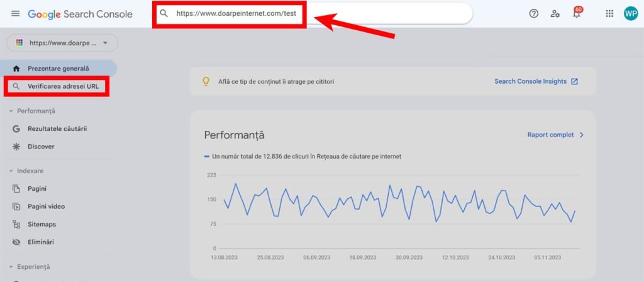The height and width of the screenshot is (282, 644).
Task: Click the total 12.836 clicks legend text
Action: pyautogui.click(x=306, y=156)
